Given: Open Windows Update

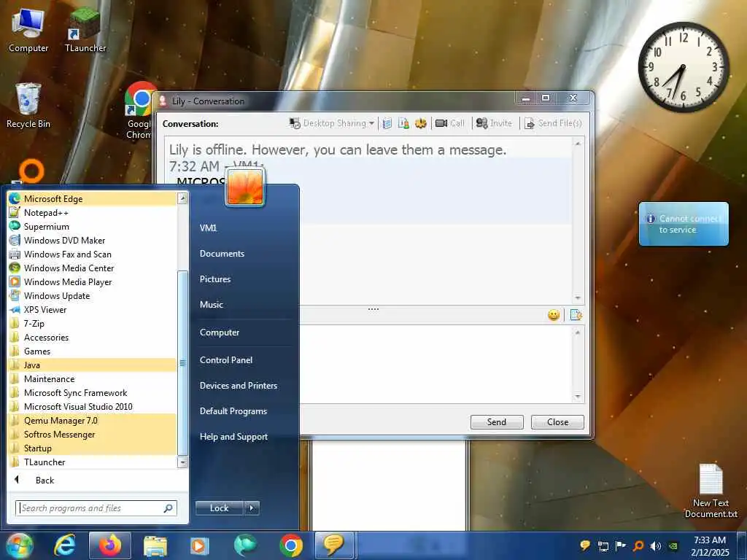Looking at the screenshot, I should [93, 295].
